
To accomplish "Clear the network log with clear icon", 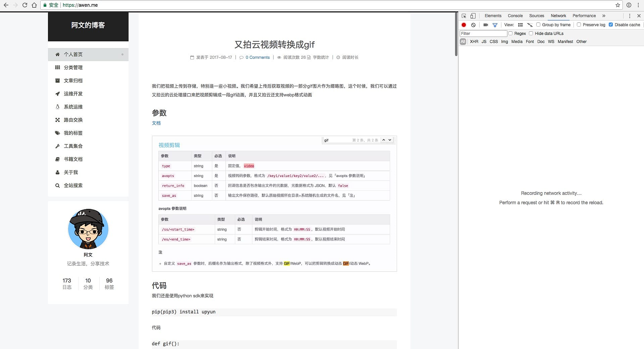I will pyautogui.click(x=473, y=25).
